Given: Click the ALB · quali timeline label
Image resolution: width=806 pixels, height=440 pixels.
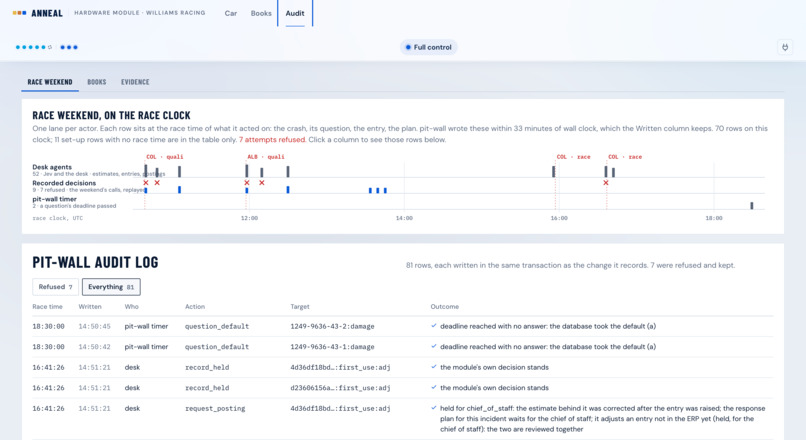Looking at the screenshot, I should pyautogui.click(x=266, y=157).
